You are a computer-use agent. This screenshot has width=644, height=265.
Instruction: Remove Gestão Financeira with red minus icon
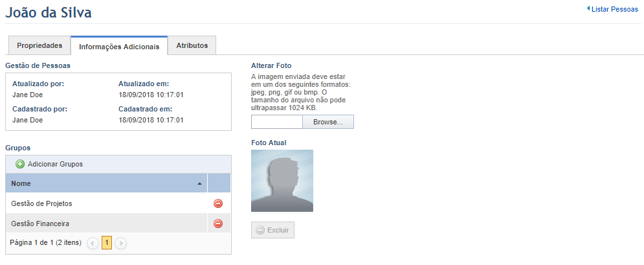click(x=218, y=224)
